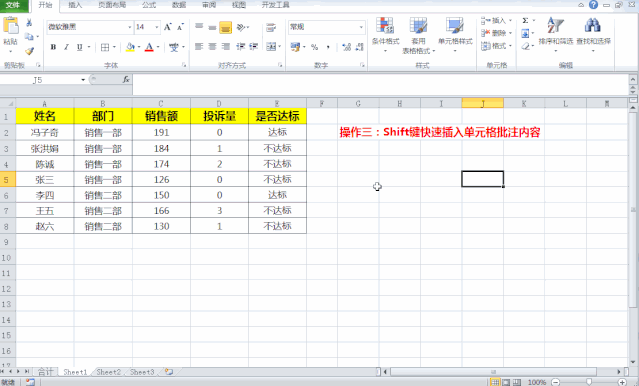Click the Fill down icon
Image resolution: width=639 pixels, height=386 pixels.
[x=525, y=33]
